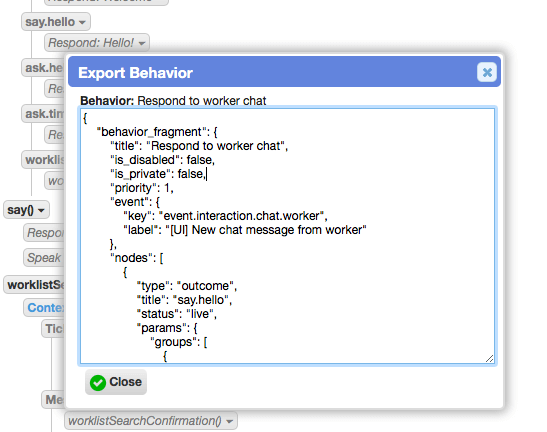Click the blue Conte link node
547x432 pixels.
(x=45, y=307)
